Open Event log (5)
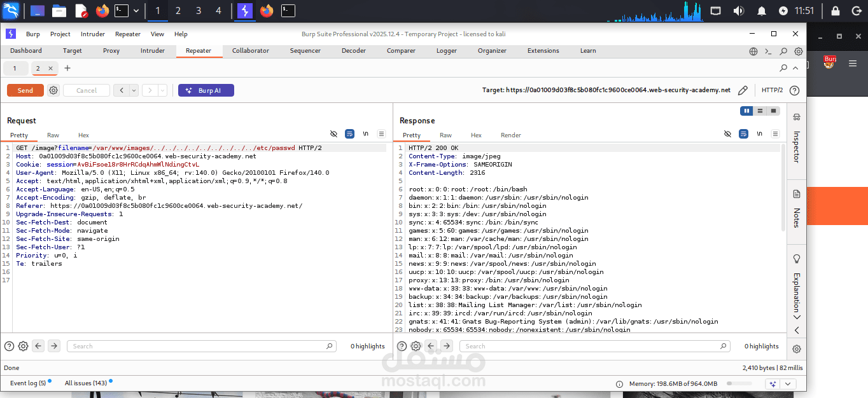Screen dimensions: 868x398 click(28, 383)
